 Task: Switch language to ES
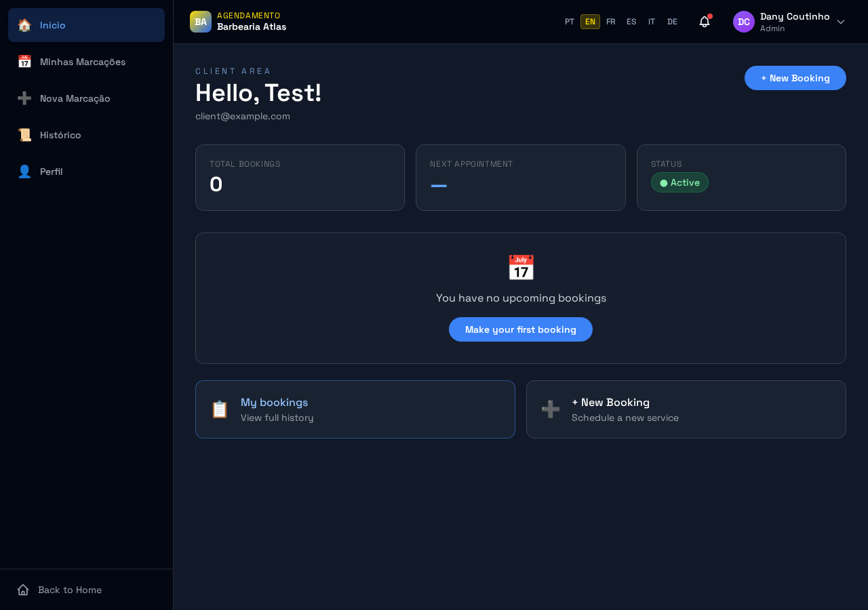[x=631, y=22]
